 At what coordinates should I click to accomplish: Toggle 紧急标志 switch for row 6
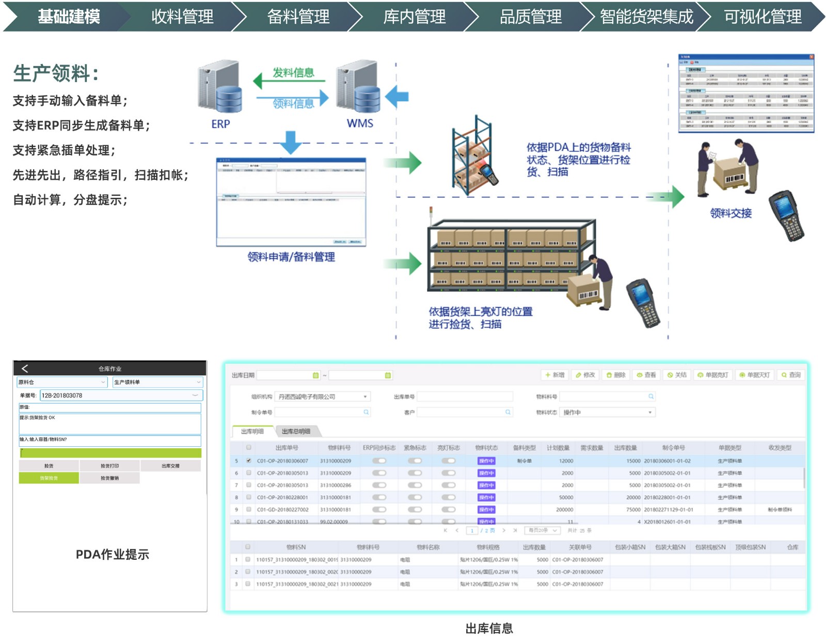point(415,473)
